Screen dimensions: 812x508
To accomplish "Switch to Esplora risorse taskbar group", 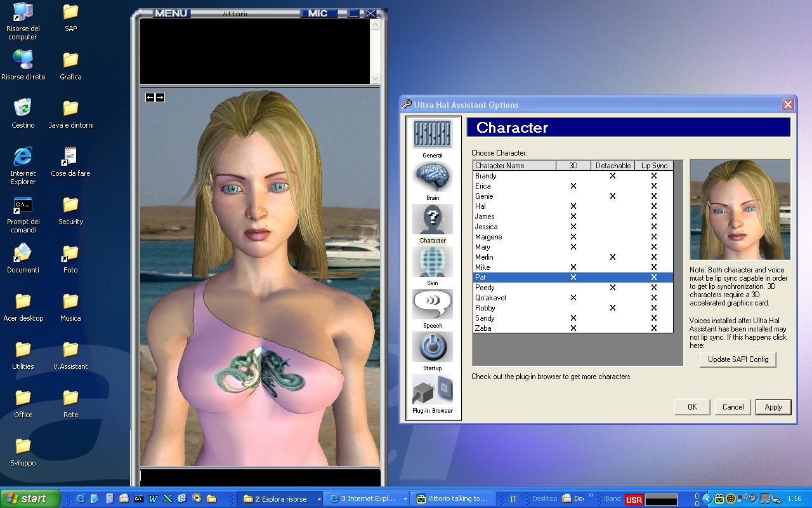I will (x=282, y=499).
